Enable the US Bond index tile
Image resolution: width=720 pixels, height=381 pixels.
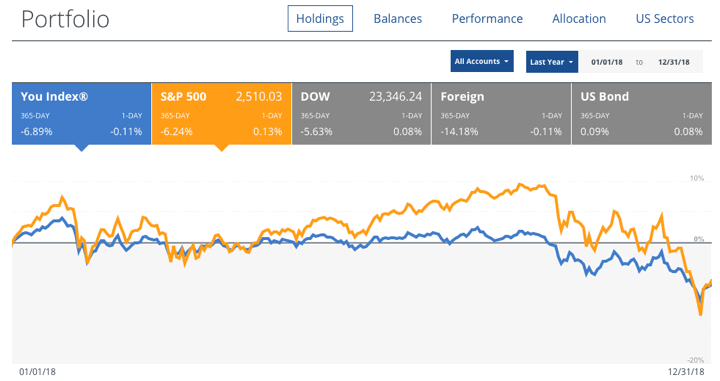click(x=641, y=114)
